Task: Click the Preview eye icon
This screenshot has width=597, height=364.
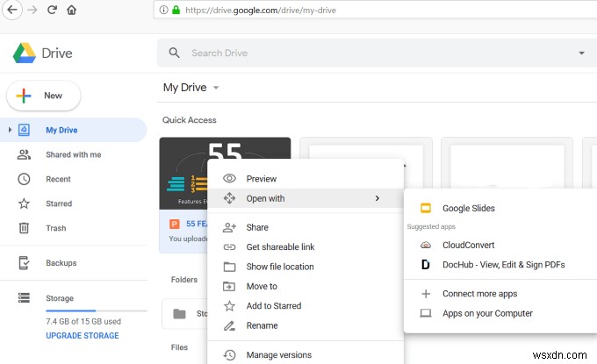Action: click(229, 178)
